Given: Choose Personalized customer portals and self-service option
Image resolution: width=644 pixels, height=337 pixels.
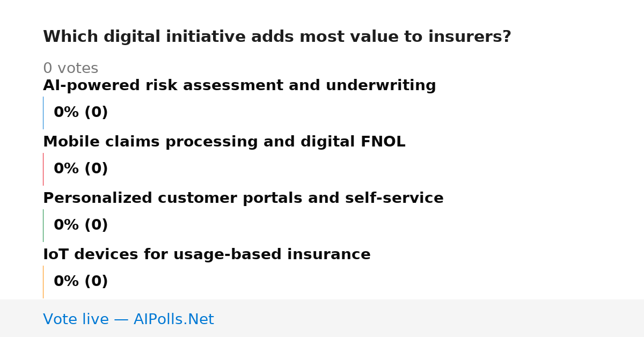Looking at the screenshot, I should click(x=243, y=199).
